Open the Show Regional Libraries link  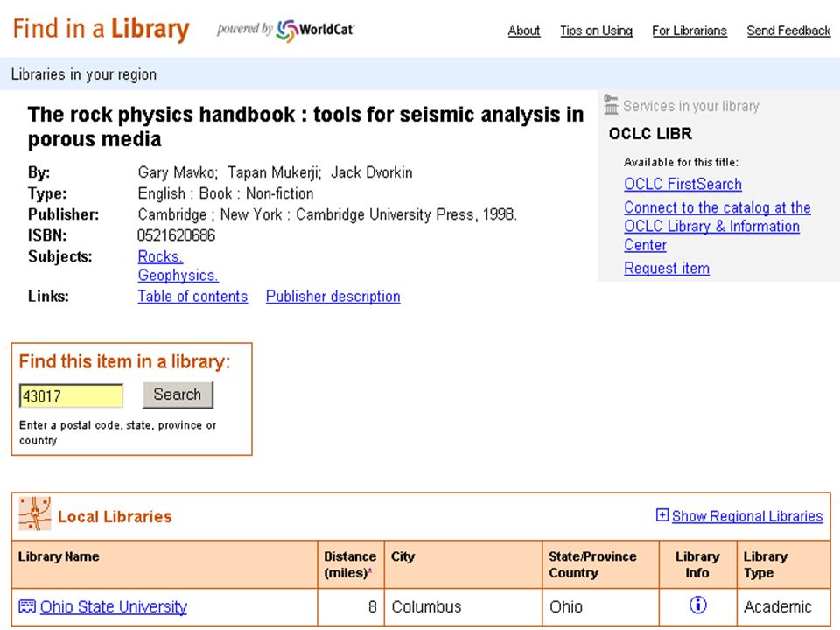click(747, 516)
